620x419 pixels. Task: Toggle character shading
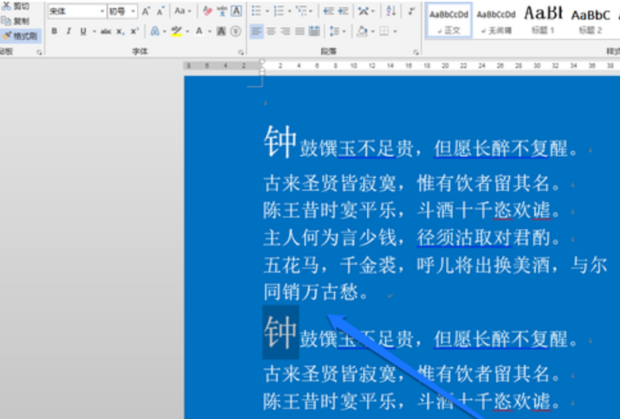pyautogui.click(x=221, y=31)
